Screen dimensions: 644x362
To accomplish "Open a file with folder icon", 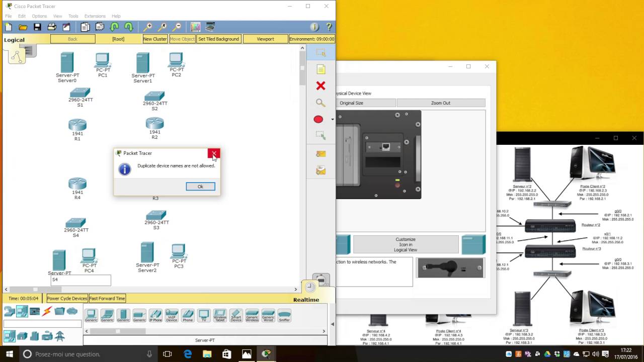I will click(23, 27).
